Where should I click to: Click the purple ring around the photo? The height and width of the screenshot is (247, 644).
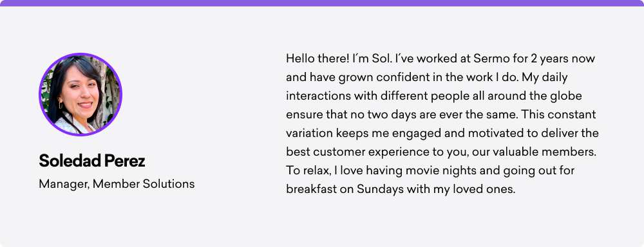pyautogui.click(x=80, y=54)
